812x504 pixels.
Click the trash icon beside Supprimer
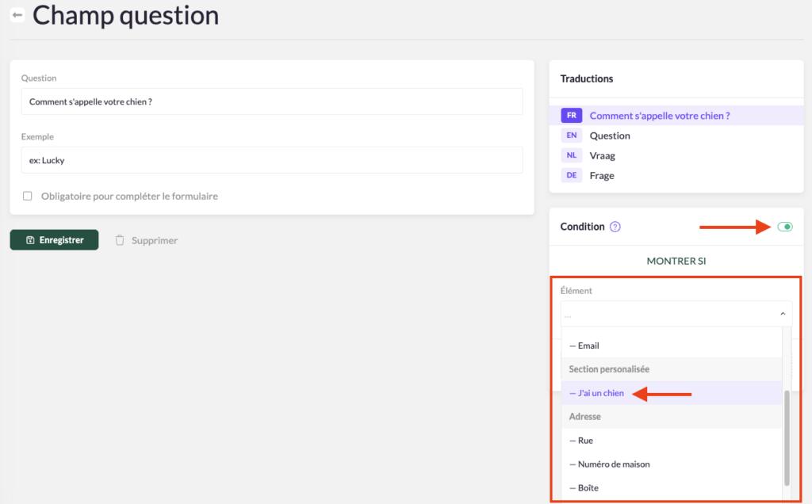(120, 240)
